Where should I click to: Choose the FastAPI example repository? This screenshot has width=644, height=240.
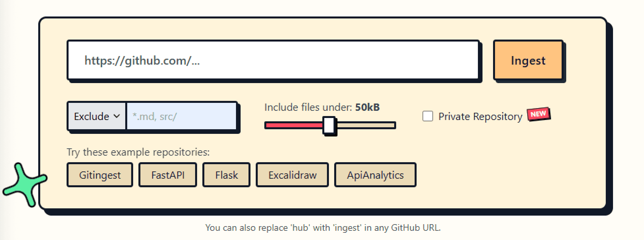[x=167, y=175]
